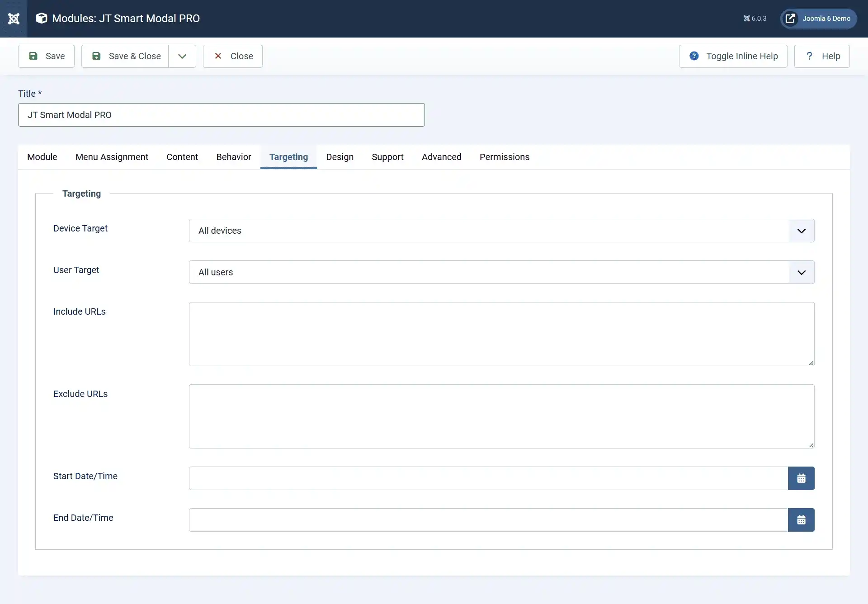
Task: Open the Start Date/Time calendar picker
Action: click(801, 478)
